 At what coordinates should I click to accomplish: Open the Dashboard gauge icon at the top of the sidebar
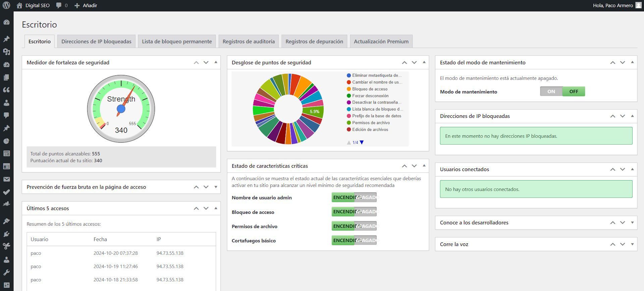[x=6, y=22]
